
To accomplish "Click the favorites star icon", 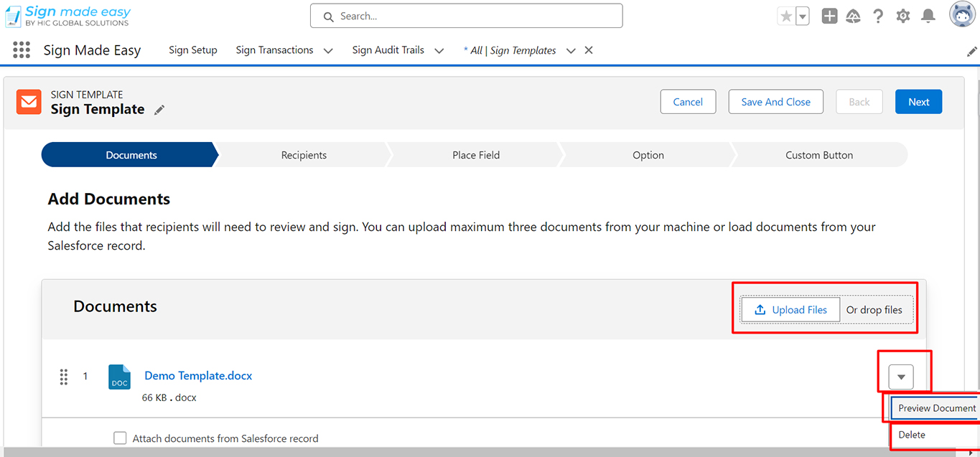I will pos(786,16).
